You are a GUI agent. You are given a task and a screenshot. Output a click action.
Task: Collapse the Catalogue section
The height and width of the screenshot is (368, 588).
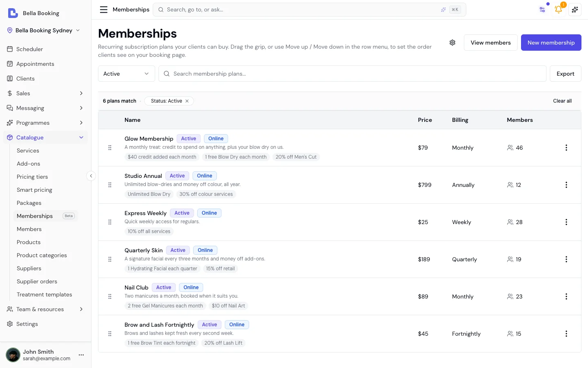45,137
